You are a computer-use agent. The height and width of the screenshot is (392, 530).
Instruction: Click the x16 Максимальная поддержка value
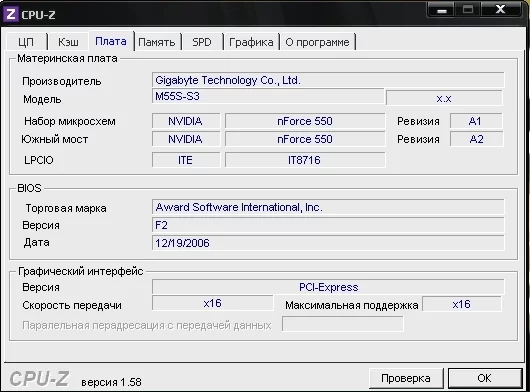pyautogui.click(x=462, y=304)
